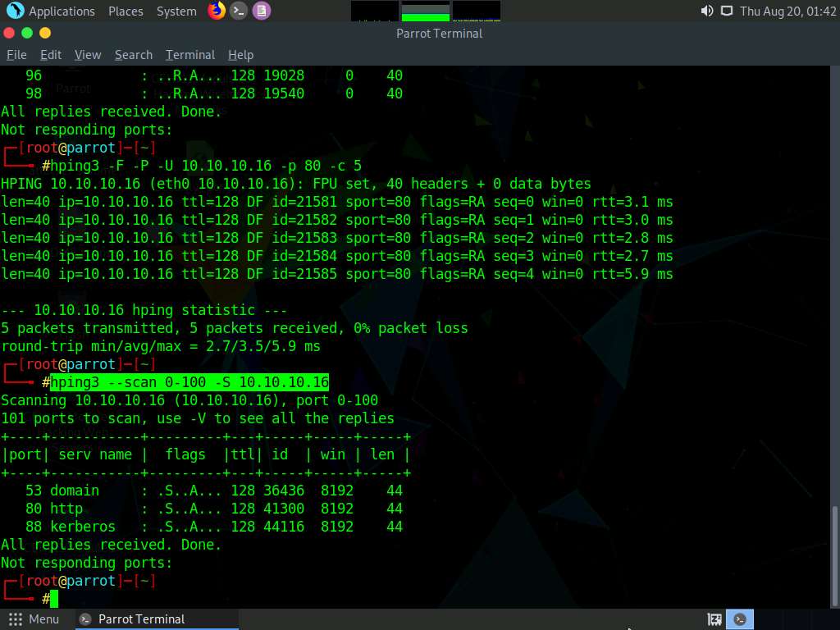The image size is (840, 630).
Task: Open the Places menu
Action: click(126, 11)
